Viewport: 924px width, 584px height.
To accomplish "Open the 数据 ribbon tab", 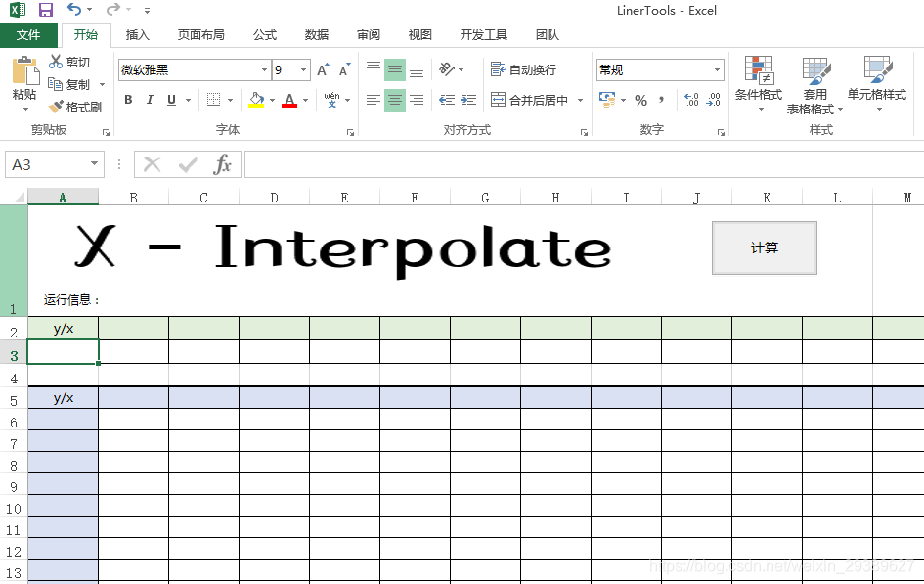I will click(x=317, y=35).
